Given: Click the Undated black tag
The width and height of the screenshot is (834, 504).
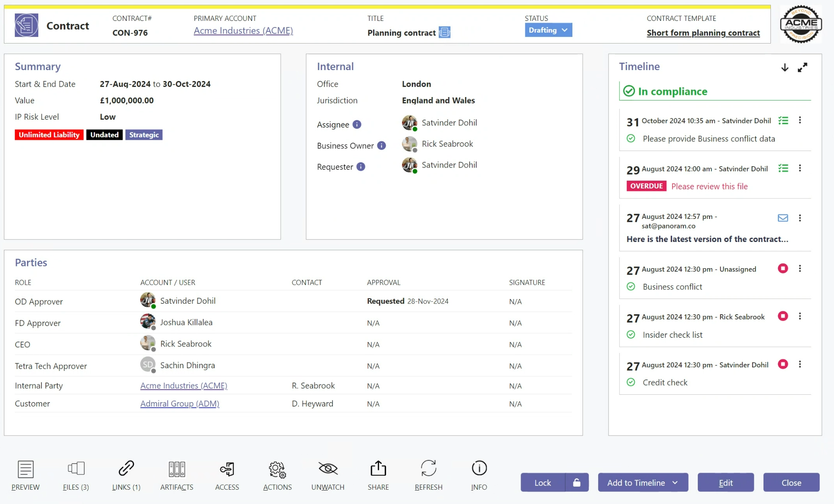Looking at the screenshot, I should click(104, 135).
